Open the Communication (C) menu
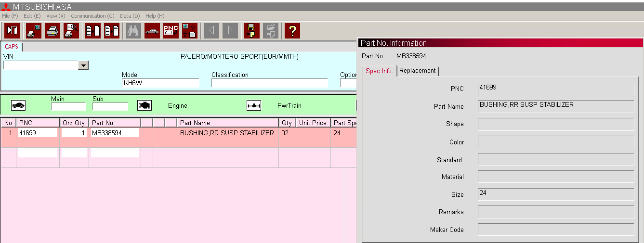The width and height of the screenshot is (644, 243). tap(92, 16)
